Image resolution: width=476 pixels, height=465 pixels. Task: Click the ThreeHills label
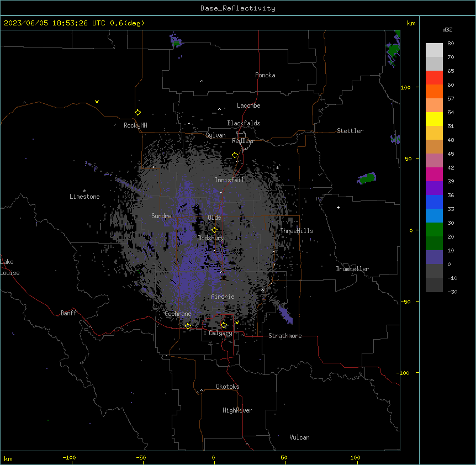[297, 231]
